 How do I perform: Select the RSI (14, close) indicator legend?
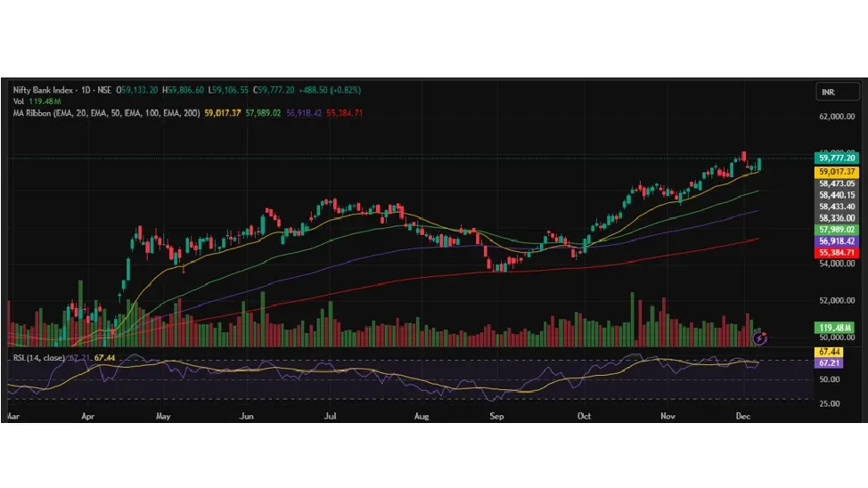click(x=38, y=358)
